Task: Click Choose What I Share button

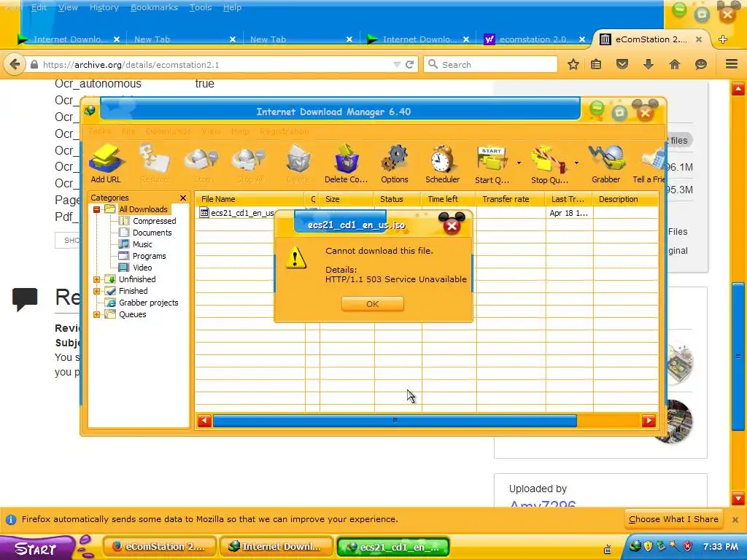Action: 673,519
